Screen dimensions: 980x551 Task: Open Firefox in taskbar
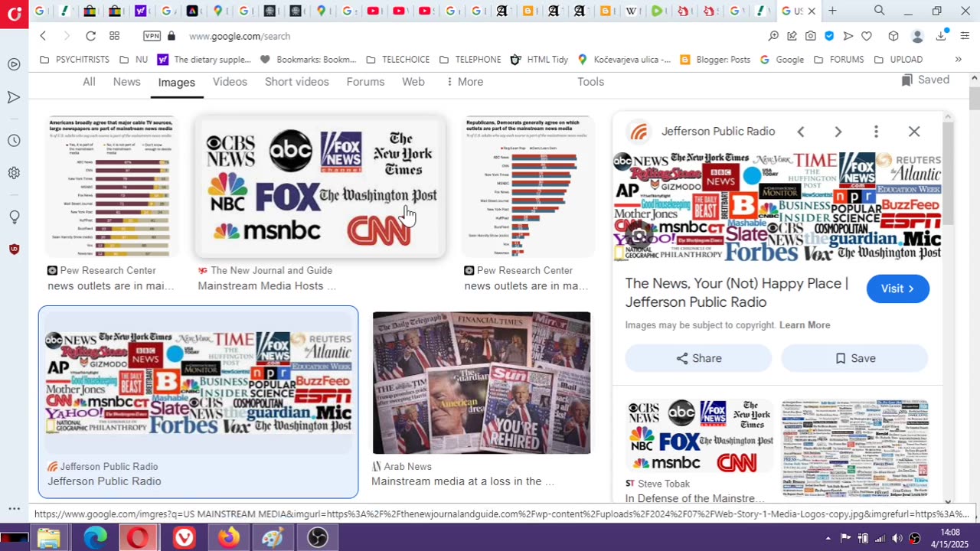click(x=228, y=538)
